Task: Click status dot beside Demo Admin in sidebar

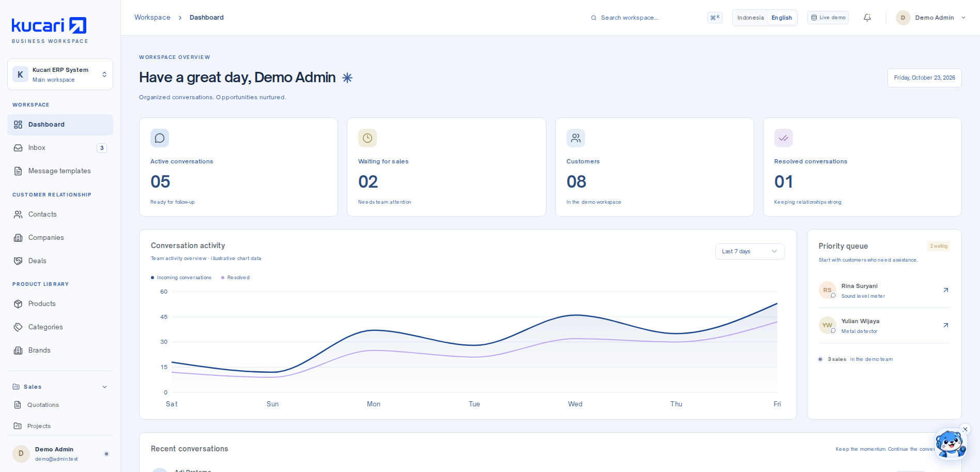Action: point(106,454)
